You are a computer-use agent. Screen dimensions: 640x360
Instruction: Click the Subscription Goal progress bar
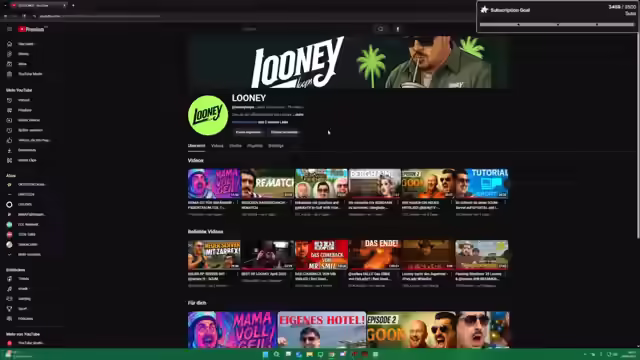pyautogui.click(x=557, y=24)
